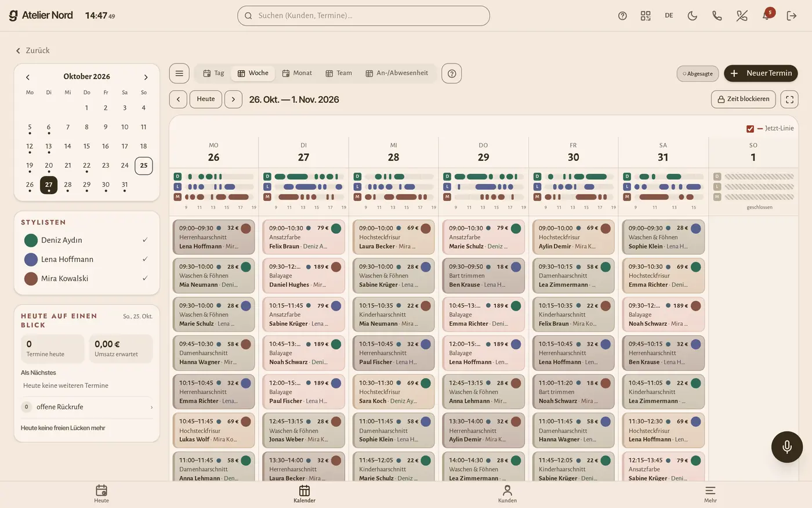Image resolution: width=812 pixels, height=508 pixels.
Task: Click the Neuer Termin button
Action: pyautogui.click(x=761, y=73)
